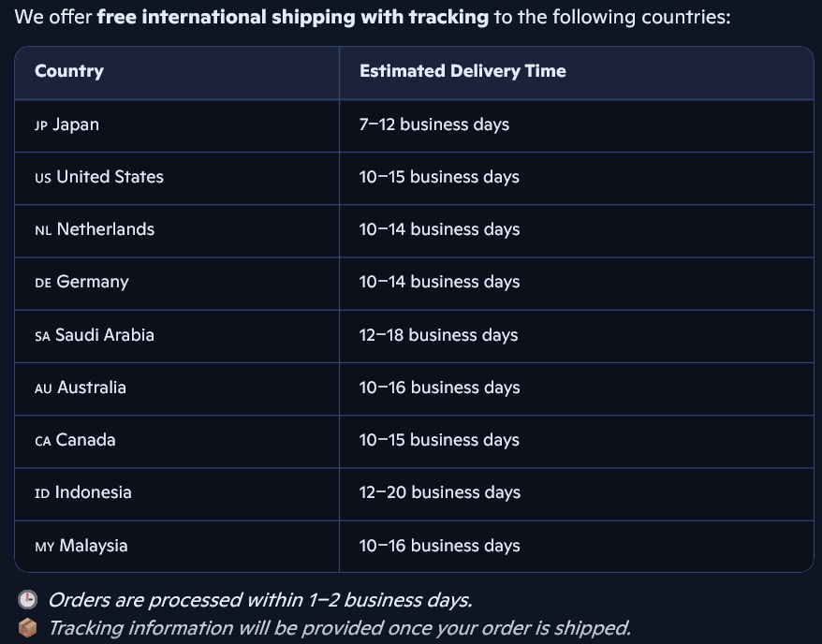The height and width of the screenshot is (644, 822).
Task: Click the JP flag code icon
Action: [41, 126]
